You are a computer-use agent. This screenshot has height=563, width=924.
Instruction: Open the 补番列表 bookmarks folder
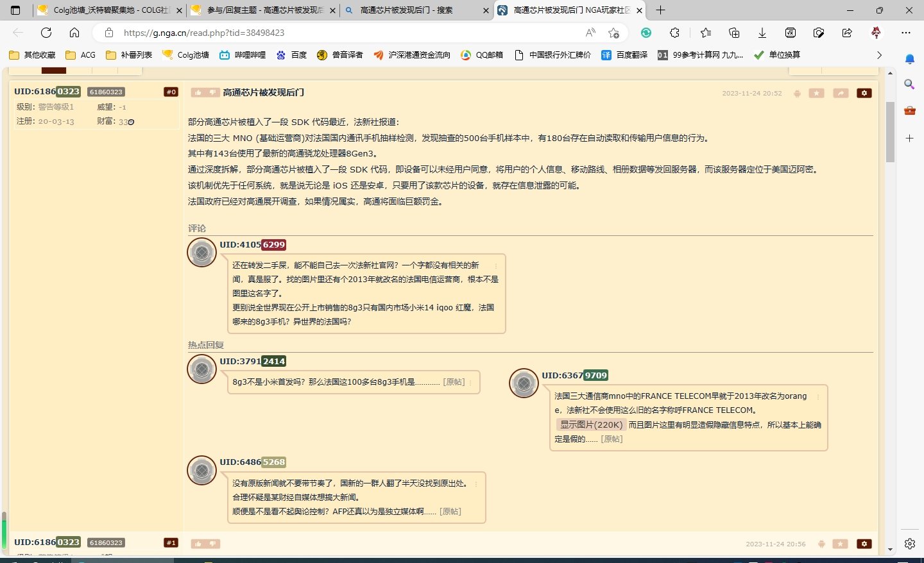click(129, 55)
